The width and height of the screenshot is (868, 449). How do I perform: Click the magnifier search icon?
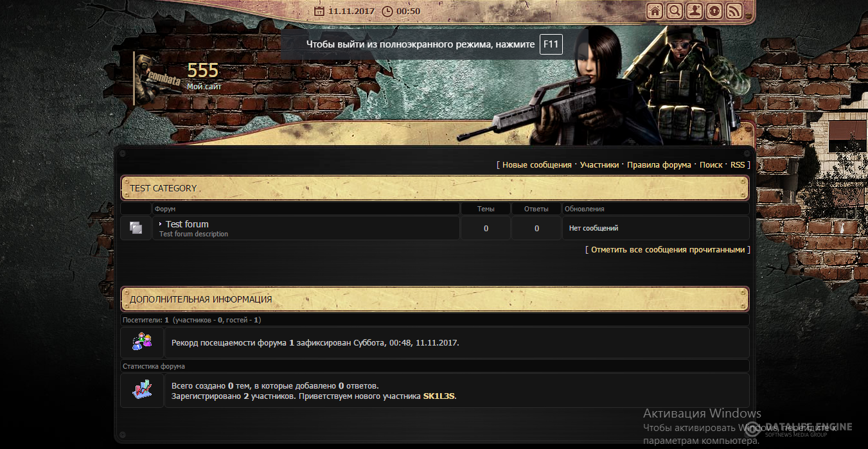click(674, 11)
